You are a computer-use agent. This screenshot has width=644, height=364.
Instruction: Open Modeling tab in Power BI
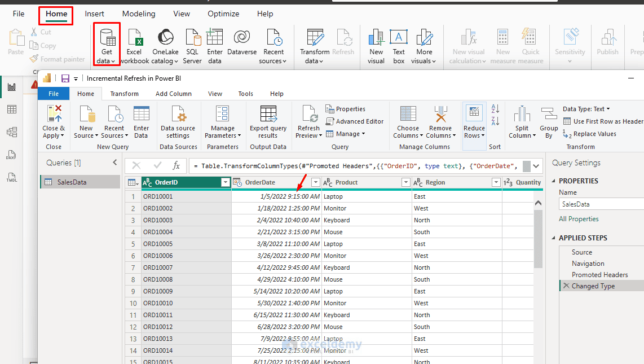(139, 14)
